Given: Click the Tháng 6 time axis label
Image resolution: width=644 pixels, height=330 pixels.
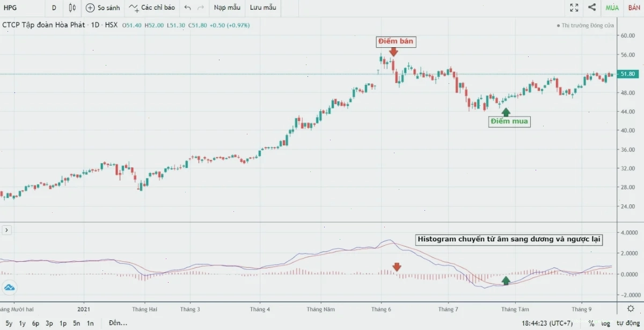Looking at the screenshot, I should click(x=382, y=309).
